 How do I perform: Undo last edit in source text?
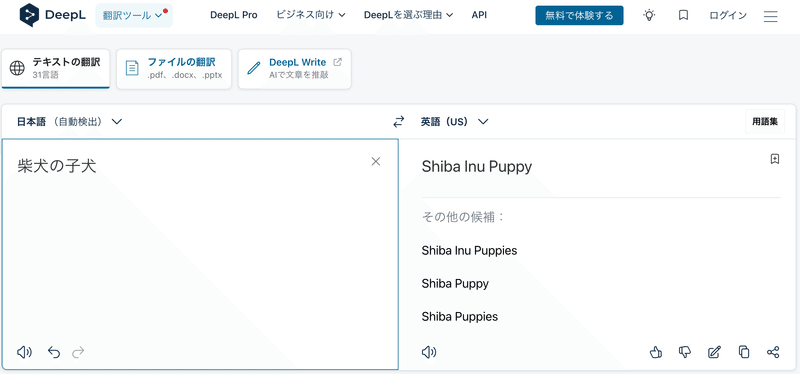click(54, 352)
